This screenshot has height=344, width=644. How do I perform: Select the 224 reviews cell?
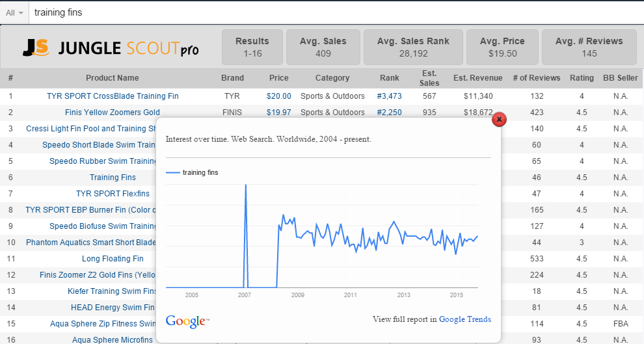click(x=537, y=274)
